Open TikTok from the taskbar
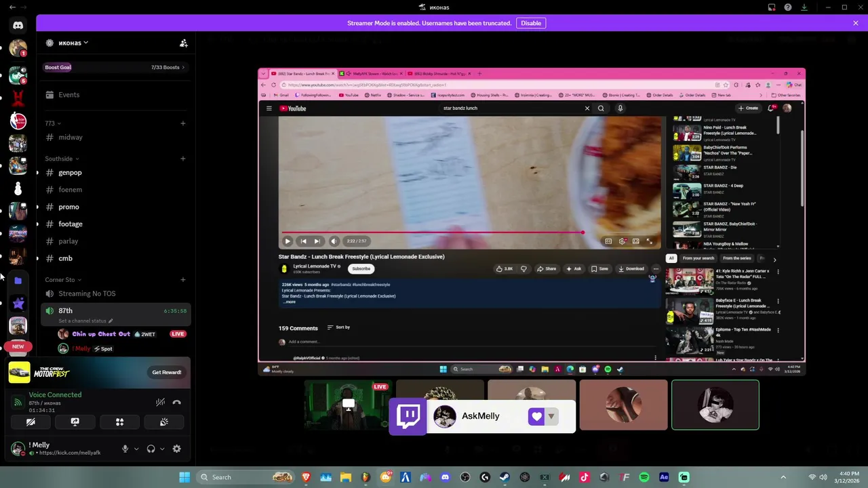Image resolution: width=868 pixels, height=488 pixels. pos(585,477)
